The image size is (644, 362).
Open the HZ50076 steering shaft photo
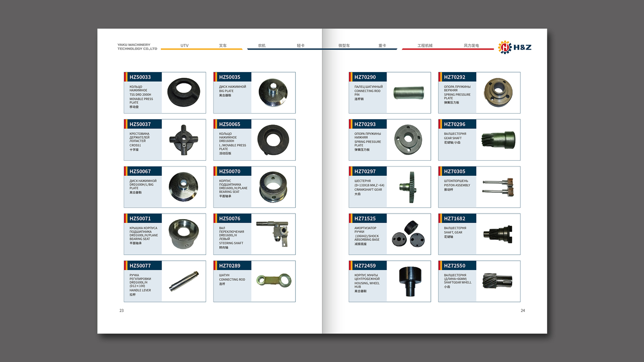click(x=272, y=234)
